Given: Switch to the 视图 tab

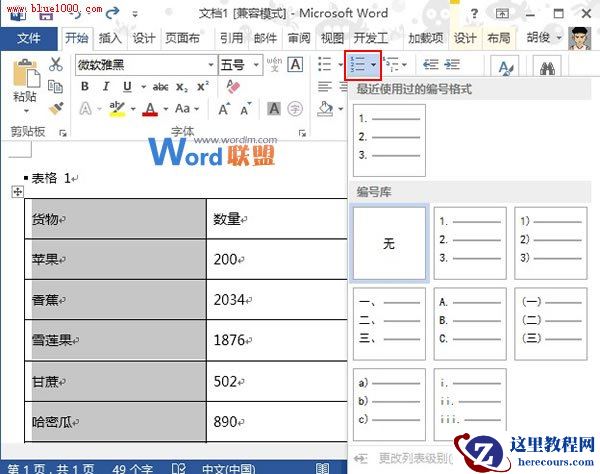Looking at the screenshot, I should pos(332,38).
